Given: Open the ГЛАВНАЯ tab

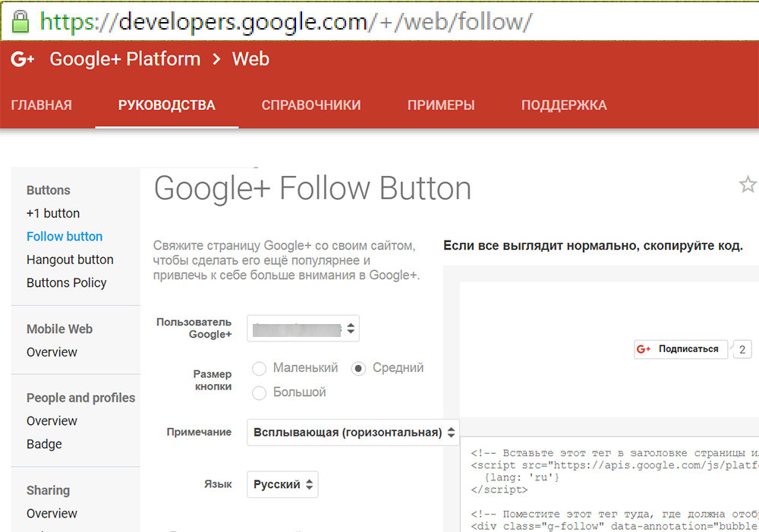Looking at the screenshot, I should (42, 105).
